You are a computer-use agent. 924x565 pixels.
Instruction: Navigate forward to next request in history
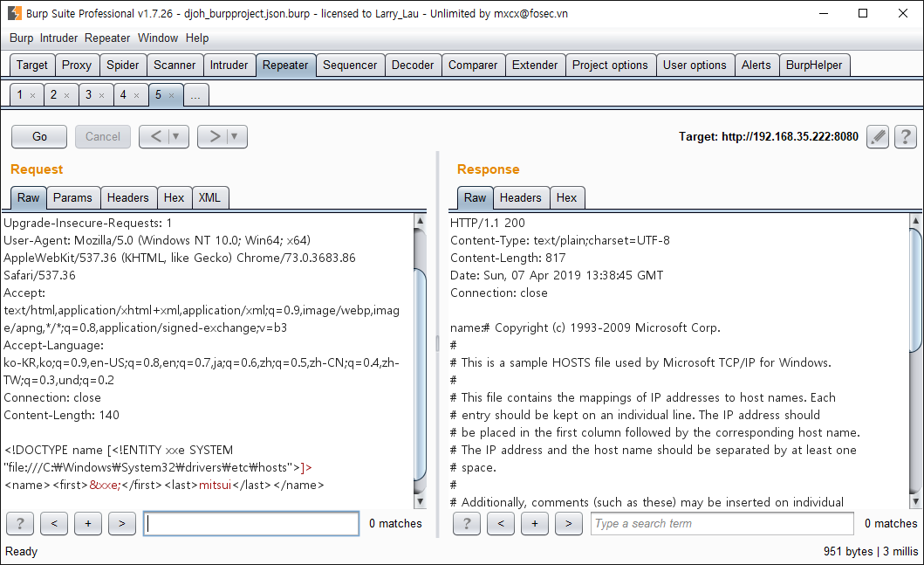click(x=216, y=137)
